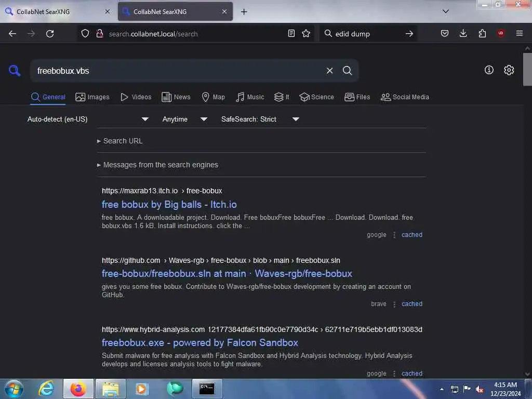Switch to Map category
Screen dimensions: 532x399
click(213, 97)
